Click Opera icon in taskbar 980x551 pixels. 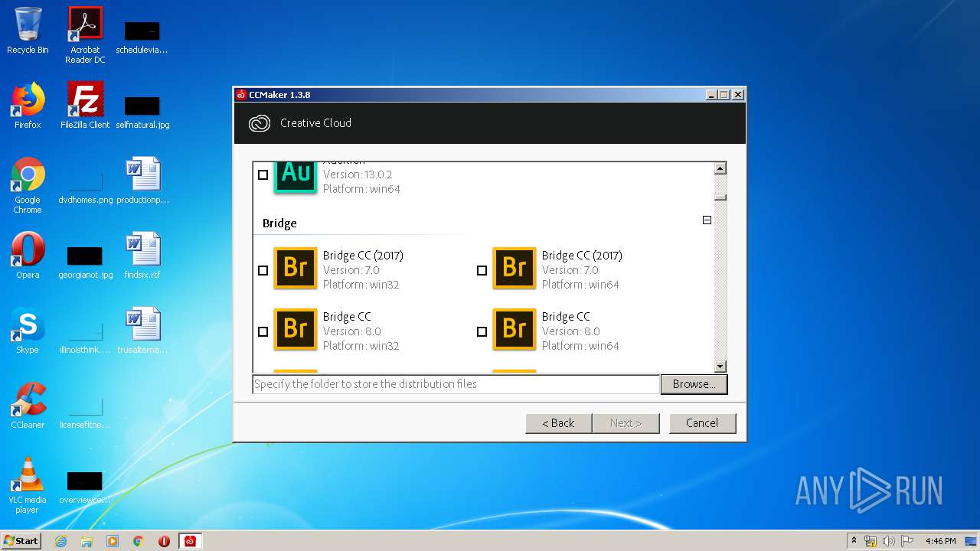[x=164, y=541]
